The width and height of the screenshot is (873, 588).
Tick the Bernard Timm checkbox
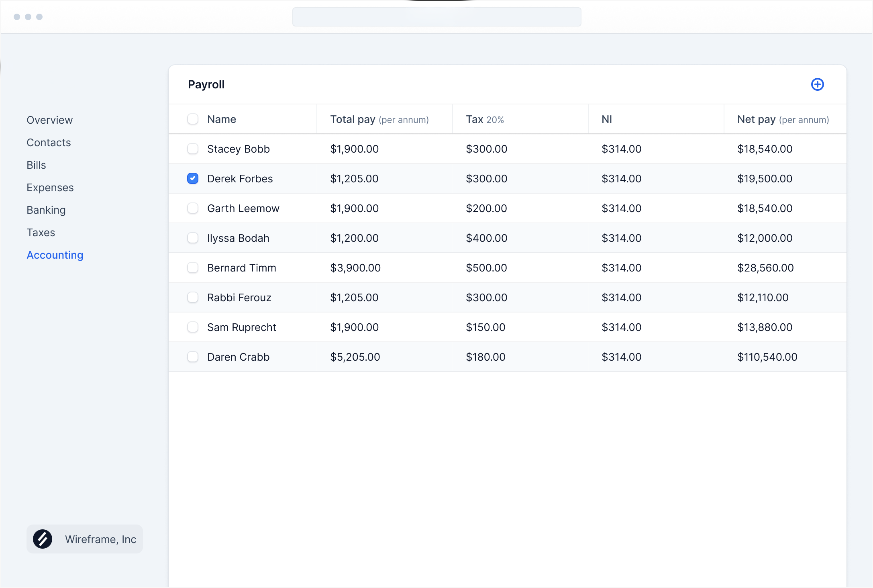[x=193, y=267]
